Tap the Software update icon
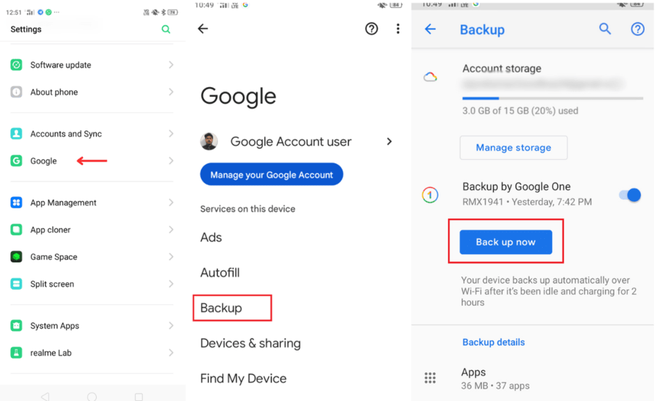This screenshot has height=401, width=660. tap(16, 65)
